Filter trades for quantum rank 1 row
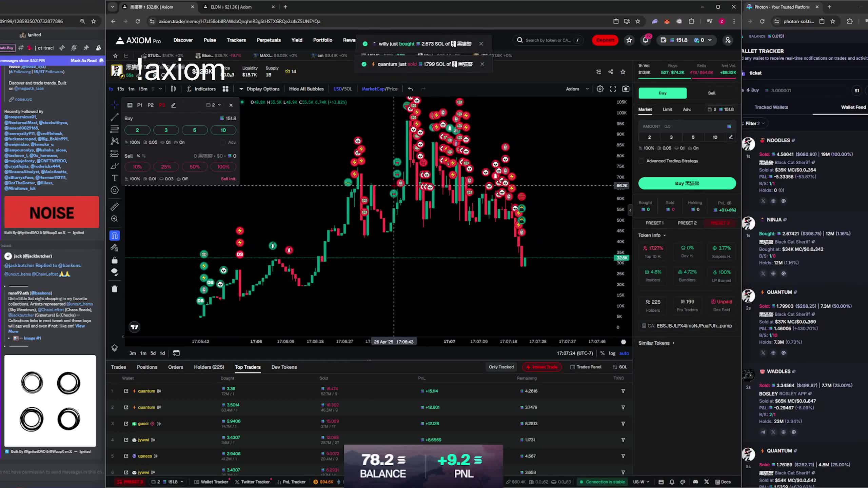The image size is (868, 488). click(x=623, y=391)
